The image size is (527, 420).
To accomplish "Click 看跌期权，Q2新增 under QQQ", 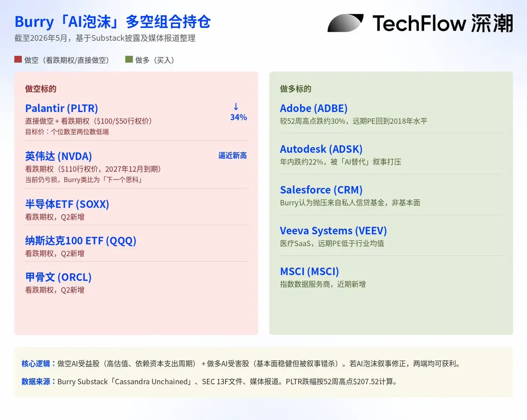I will pyautogui.click(x=54, y=253).
